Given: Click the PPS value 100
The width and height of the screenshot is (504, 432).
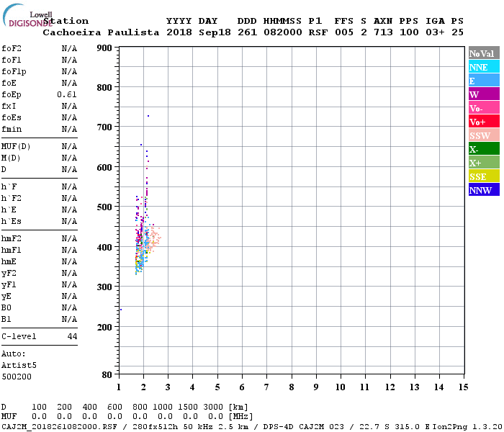Looking at the screenshot, I should click(409, 32).
